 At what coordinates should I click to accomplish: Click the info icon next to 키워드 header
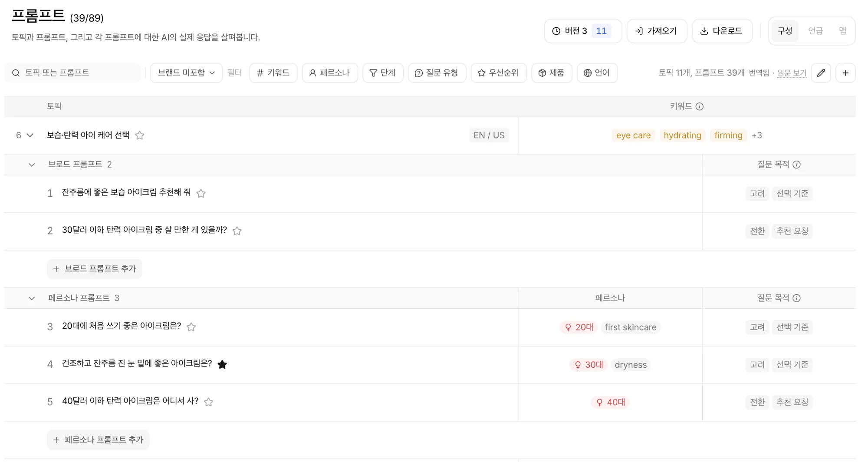699,106
